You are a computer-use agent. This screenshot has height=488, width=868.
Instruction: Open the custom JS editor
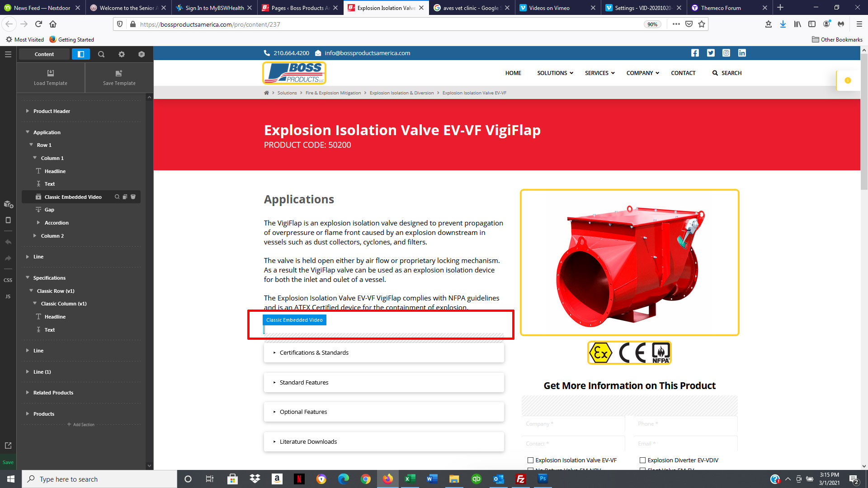[8, 296]
